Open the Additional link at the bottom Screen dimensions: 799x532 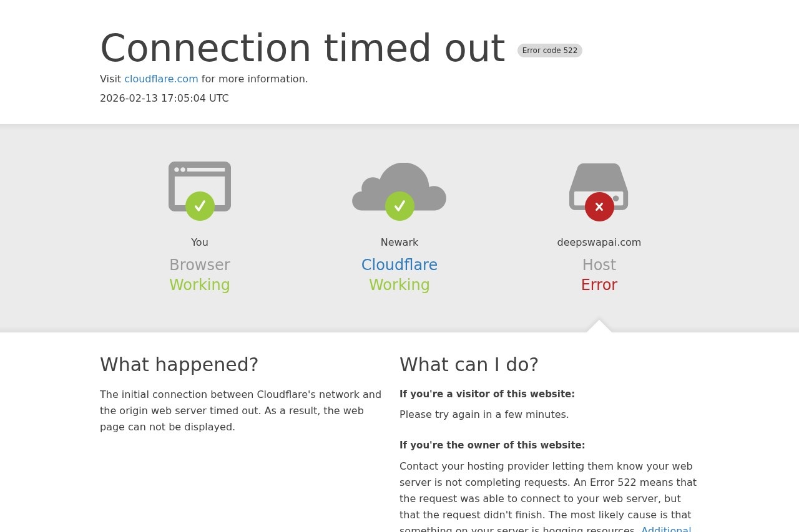[x=666, y=528]
